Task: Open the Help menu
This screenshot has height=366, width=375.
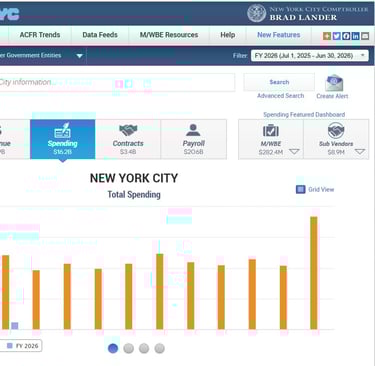Action: point(227,35)
